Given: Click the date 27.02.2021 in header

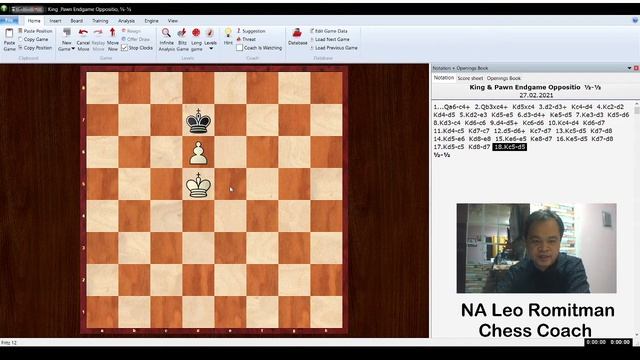Looking at the screenshot, I should (x=536, y=95).
